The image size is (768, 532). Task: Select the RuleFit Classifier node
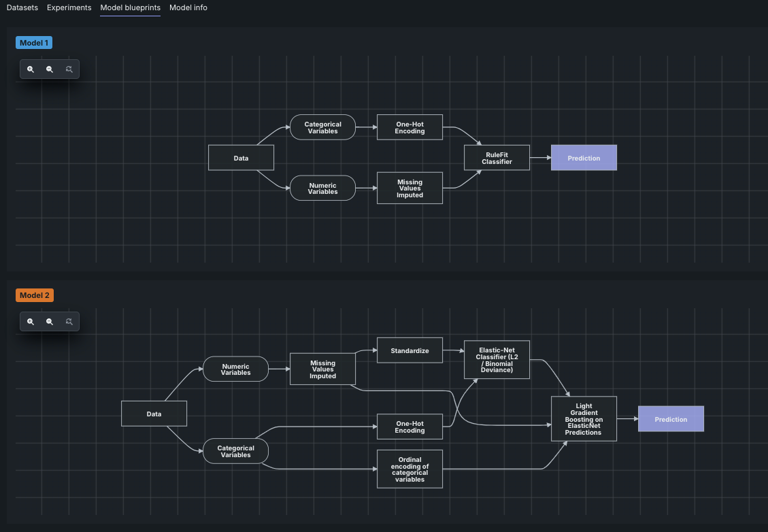[x=497, y=158]
